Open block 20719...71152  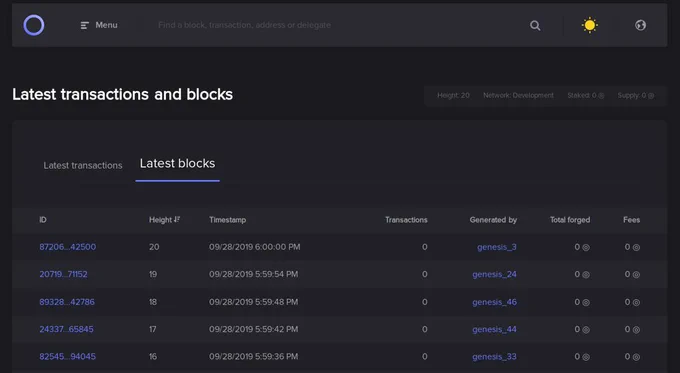[63, 274]
